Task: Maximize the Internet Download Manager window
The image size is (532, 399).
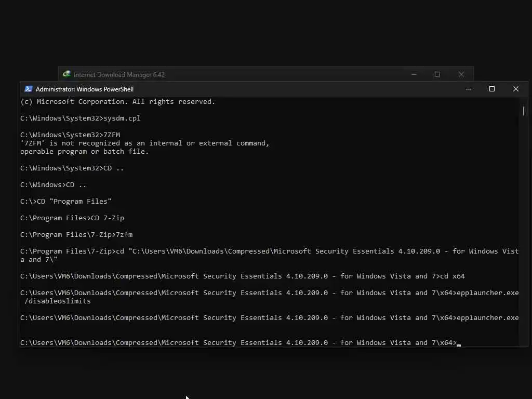Action: tap(437, 74)
